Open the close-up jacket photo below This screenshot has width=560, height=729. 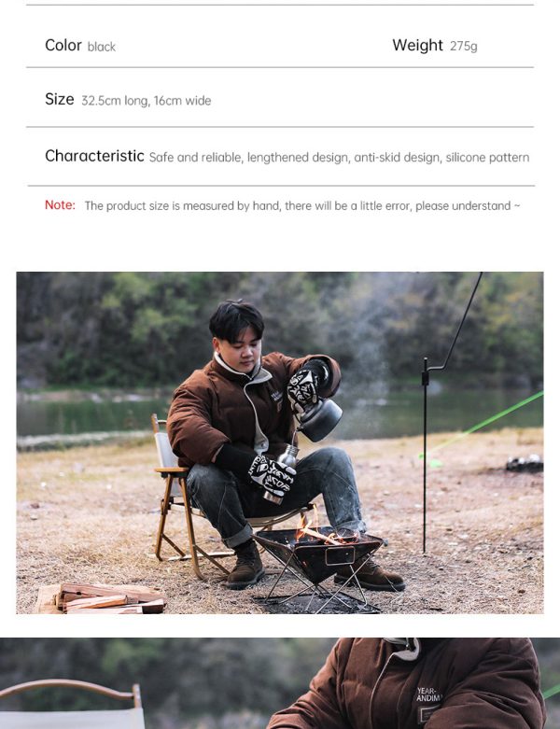coord(280,683)
